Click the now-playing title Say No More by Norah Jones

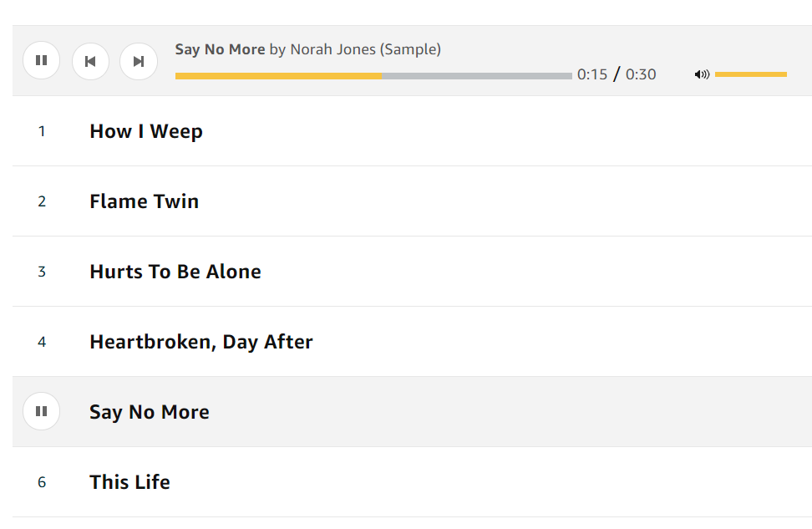coord(307,49)
